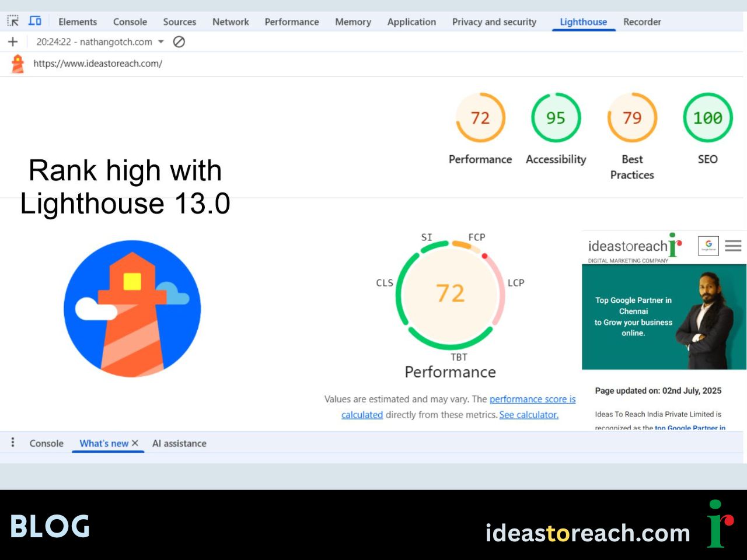The width and height of the screenshot is (747, 560).
Task: Toggle the device toolbar emulation
Action: (x=35, y=21)
